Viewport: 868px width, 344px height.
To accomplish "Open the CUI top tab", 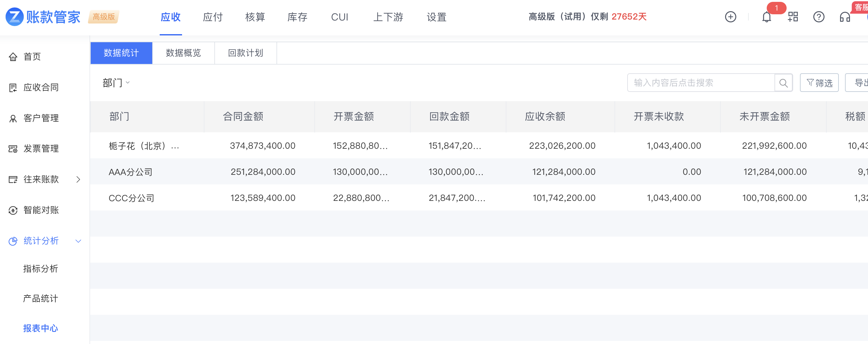I will 340,17.
